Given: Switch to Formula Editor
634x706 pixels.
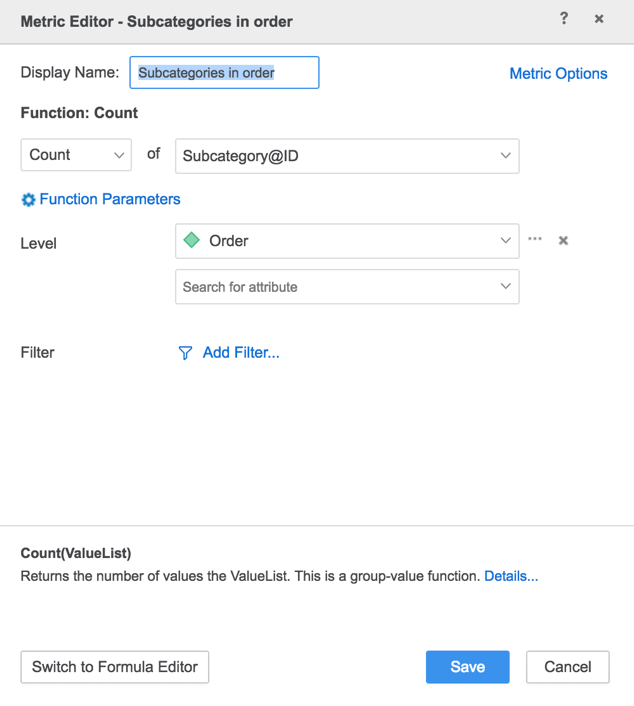Looking at the screenshot, I should point(115,667).
